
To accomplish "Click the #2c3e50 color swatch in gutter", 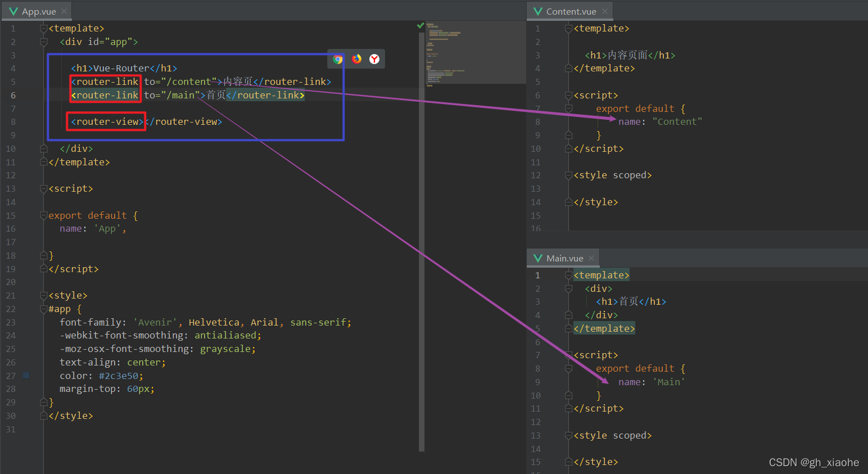I will [26, 375].
